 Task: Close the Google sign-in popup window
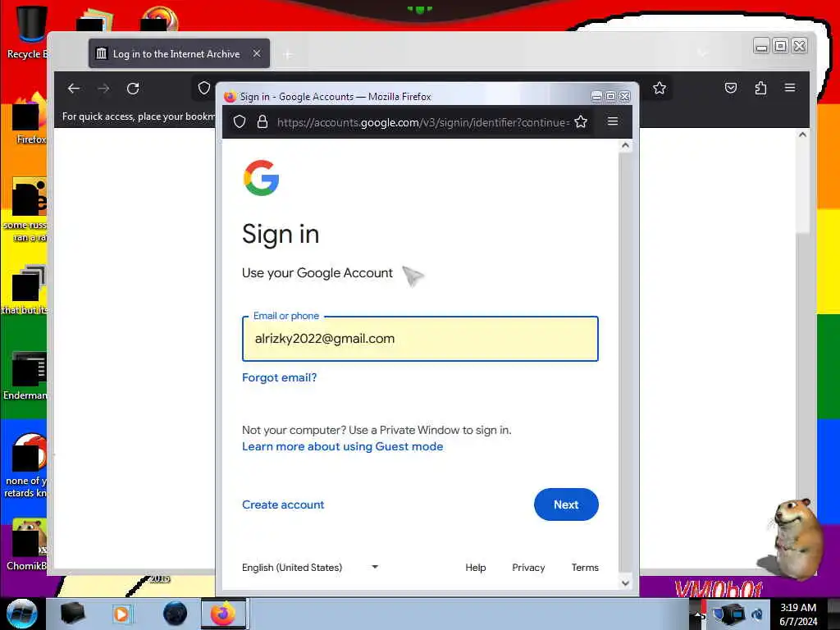point(624,96)
